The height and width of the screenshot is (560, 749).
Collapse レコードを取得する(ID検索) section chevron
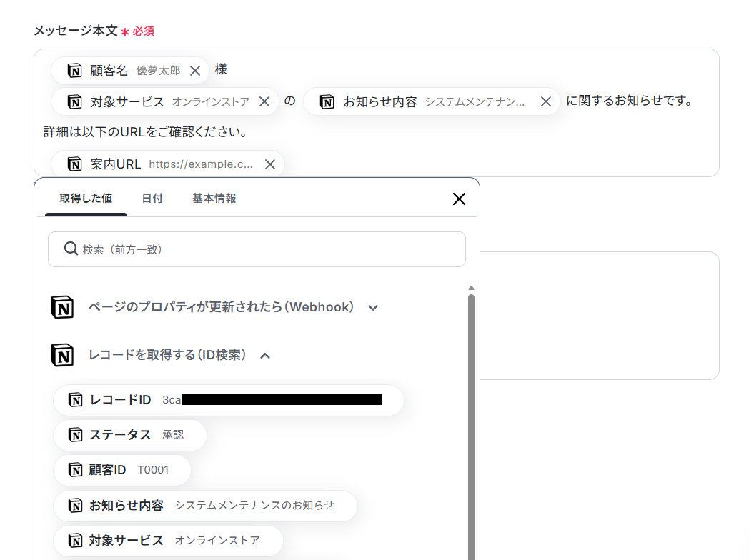[x=265, y=356]
